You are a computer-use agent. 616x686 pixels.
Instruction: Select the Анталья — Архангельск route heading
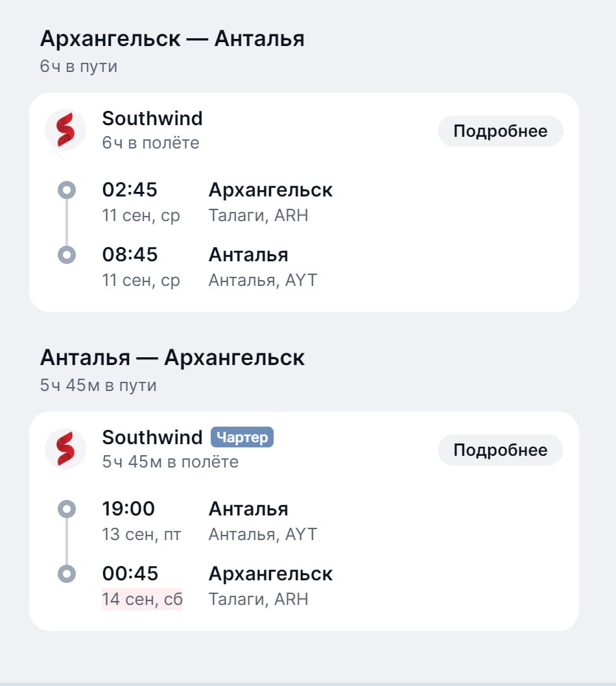pos(172,357)
